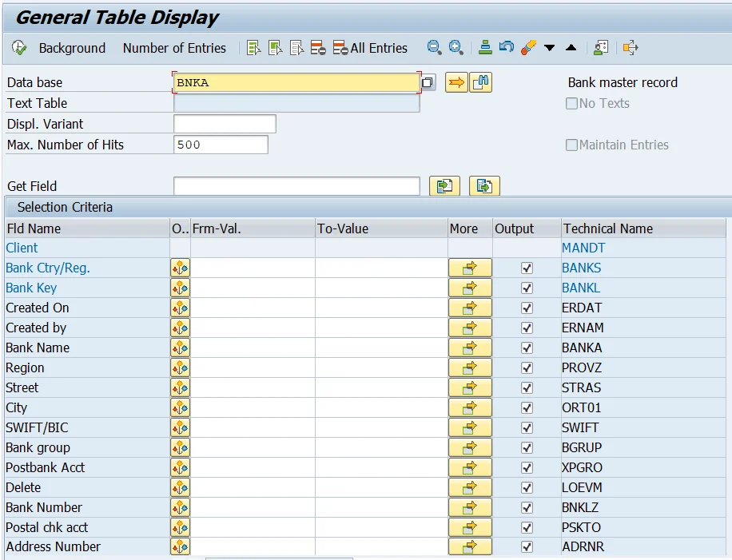Click the delete-row icon left of All Entries icon
The image size is (732, 560).
[x=318, y=48]
